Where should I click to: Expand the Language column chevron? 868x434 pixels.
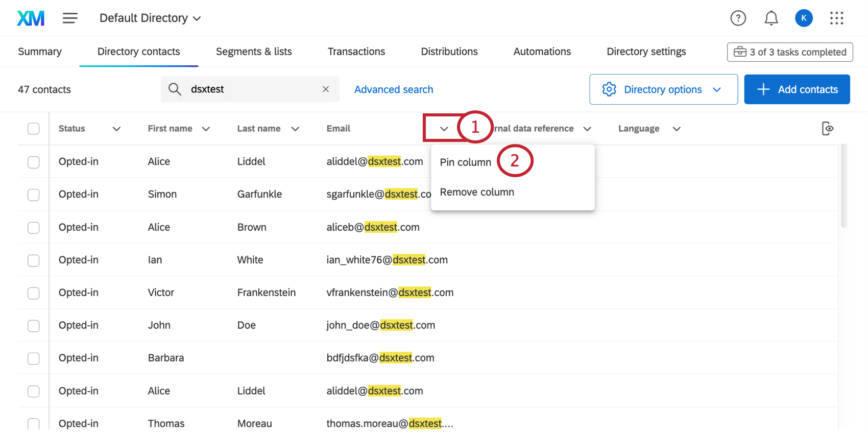[x=677, y=129]
